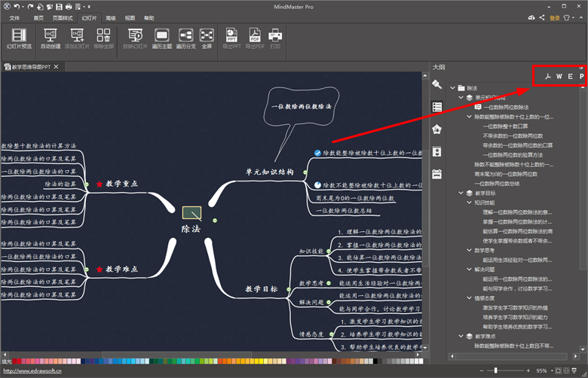
Task: Collapse the 情感态度 outline node
Action: pyautogui.click(x=469, y=298)
